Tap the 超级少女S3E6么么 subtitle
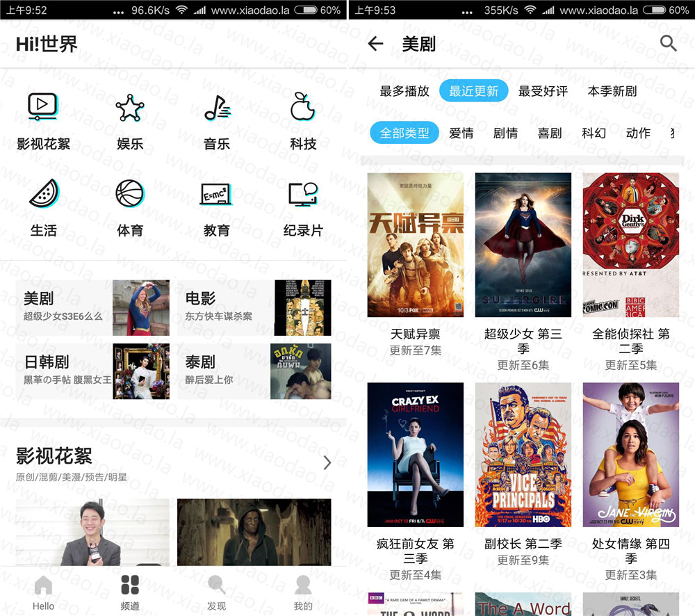The width and height of the screenshot is (695, 616). pyautogui.click(x=63, y=316)
